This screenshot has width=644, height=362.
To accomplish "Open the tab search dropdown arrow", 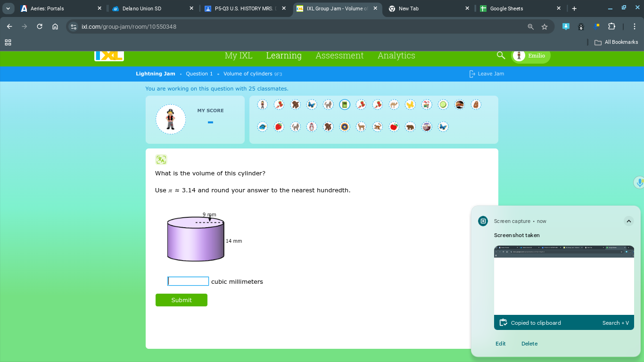I will click(8, 8).
